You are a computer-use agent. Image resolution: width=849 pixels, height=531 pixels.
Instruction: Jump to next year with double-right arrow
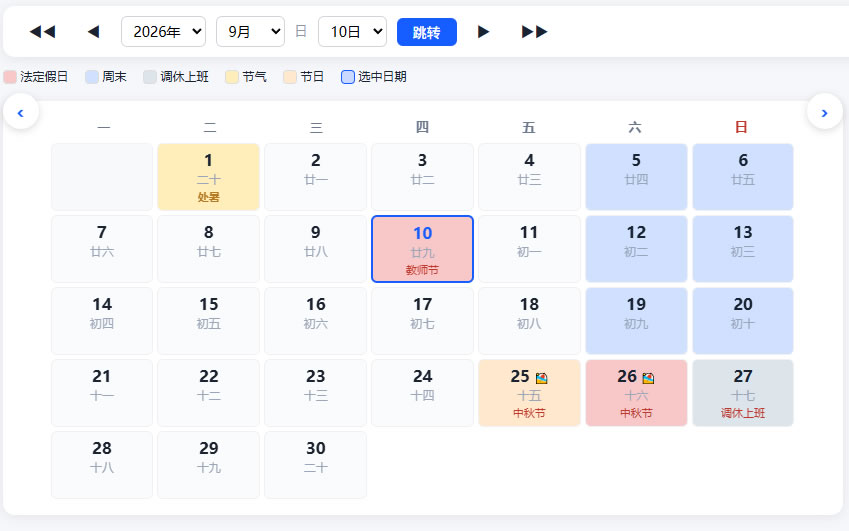(x=534, y=32)
